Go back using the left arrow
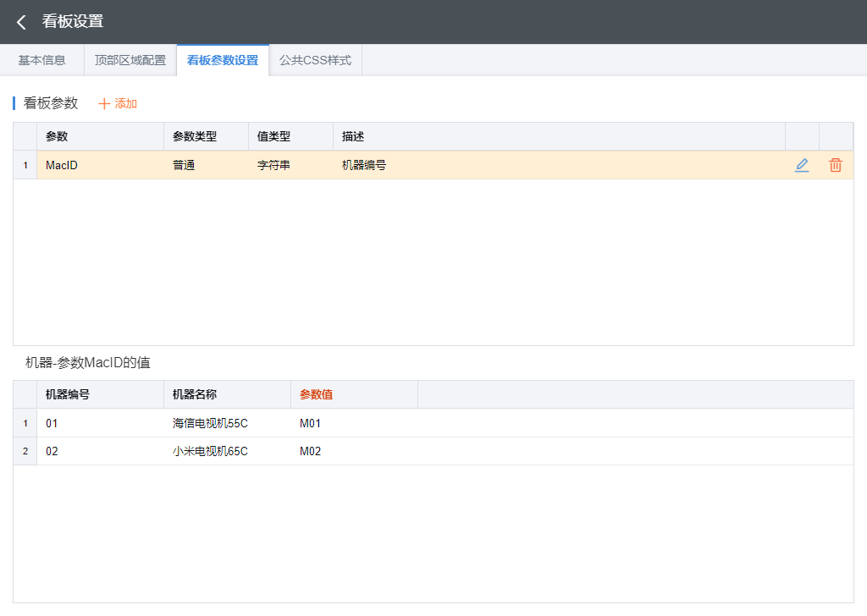 (x=21, y=22)
